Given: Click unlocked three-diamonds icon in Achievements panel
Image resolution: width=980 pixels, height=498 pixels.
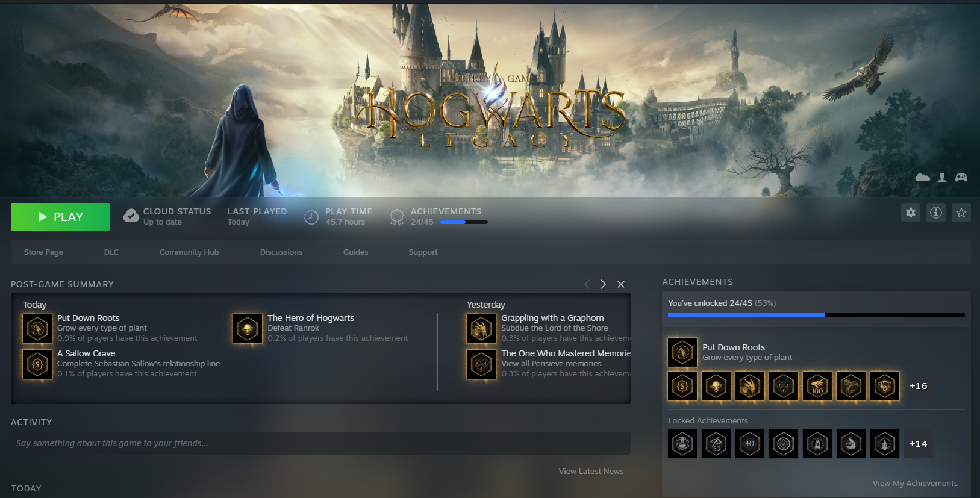Looking at the screenshot, I should 784,386.
